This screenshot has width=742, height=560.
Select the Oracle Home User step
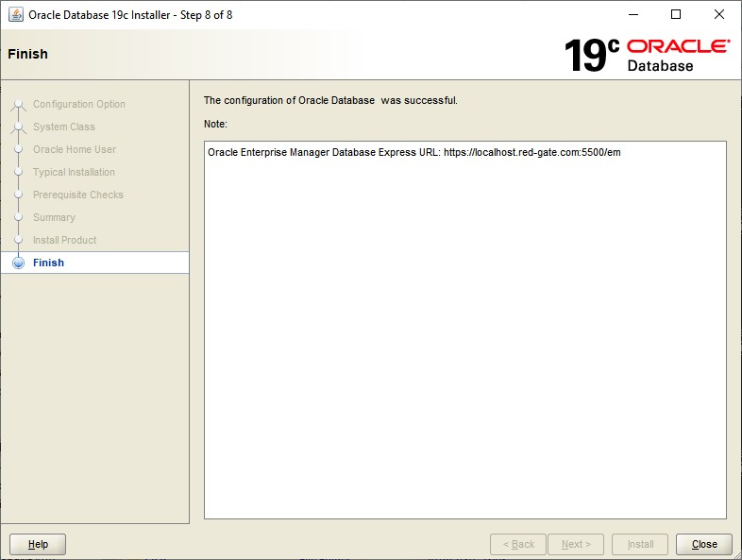tap(75, 149)
